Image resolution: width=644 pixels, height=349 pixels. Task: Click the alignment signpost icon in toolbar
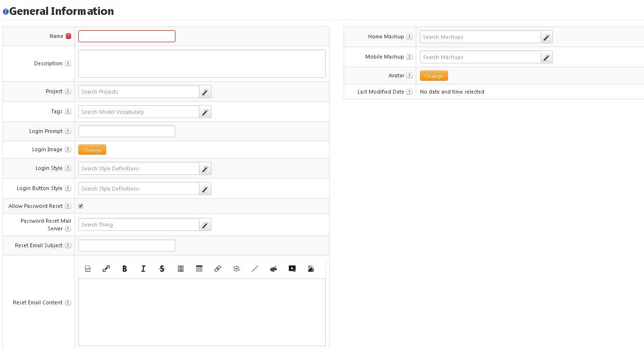(x=236, y=269)
